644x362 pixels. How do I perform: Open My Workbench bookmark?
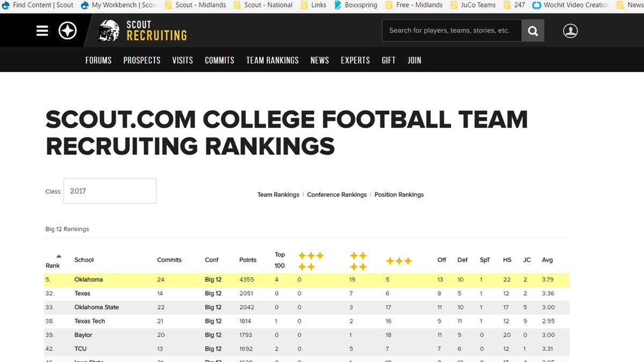coord(119,5)
